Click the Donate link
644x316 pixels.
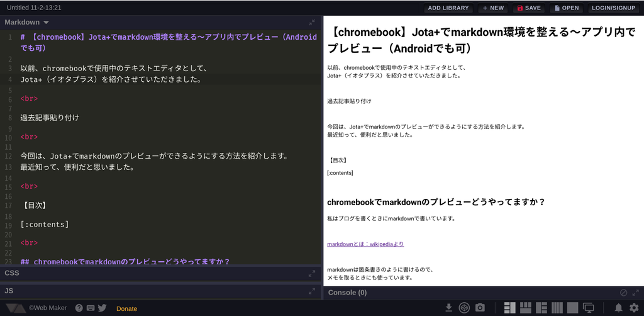point(126,308)
